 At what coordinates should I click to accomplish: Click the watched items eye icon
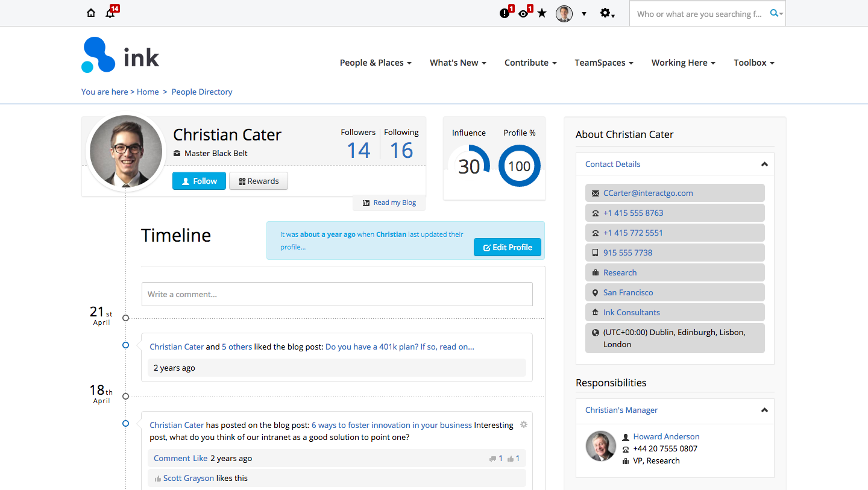(x=524, y=13)
